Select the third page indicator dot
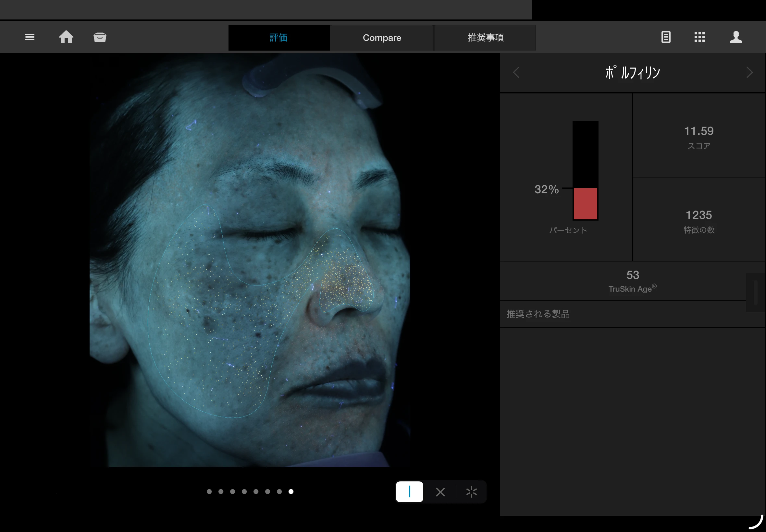Screen dimensions: 766x532 232,491
